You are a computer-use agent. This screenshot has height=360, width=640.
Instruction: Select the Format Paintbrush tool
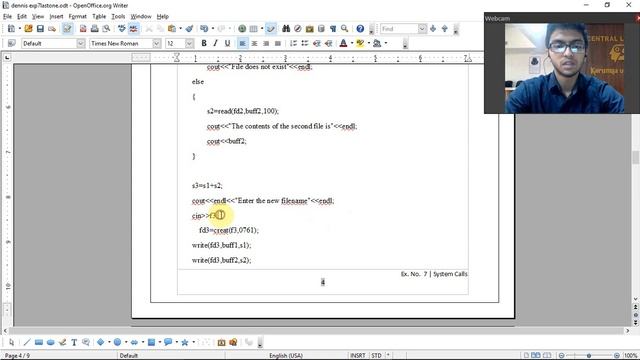click(189, 29)
